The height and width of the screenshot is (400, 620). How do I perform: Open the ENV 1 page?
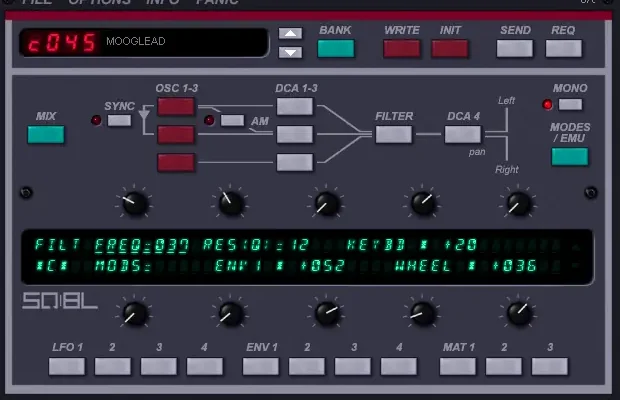click(261, 366)
